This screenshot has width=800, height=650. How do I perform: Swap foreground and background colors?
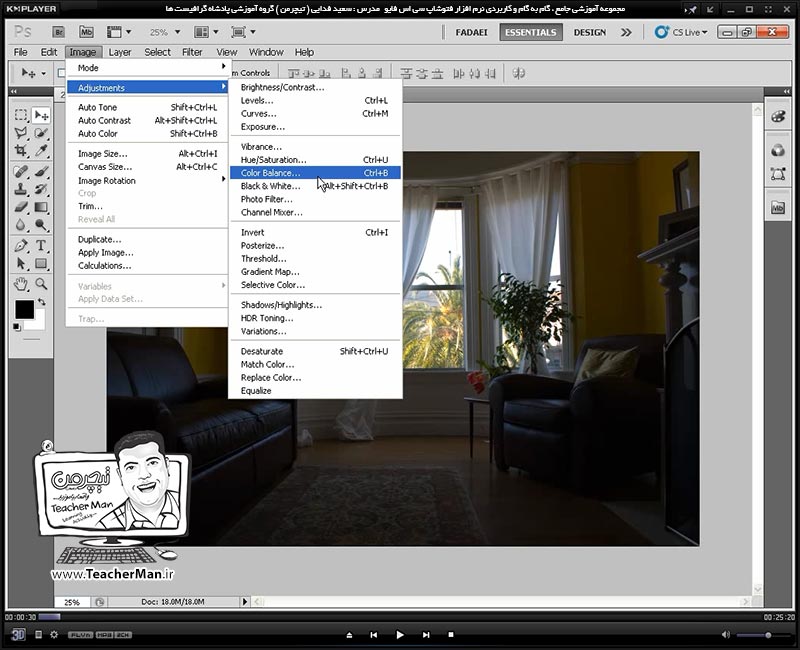tap(41, 302)
